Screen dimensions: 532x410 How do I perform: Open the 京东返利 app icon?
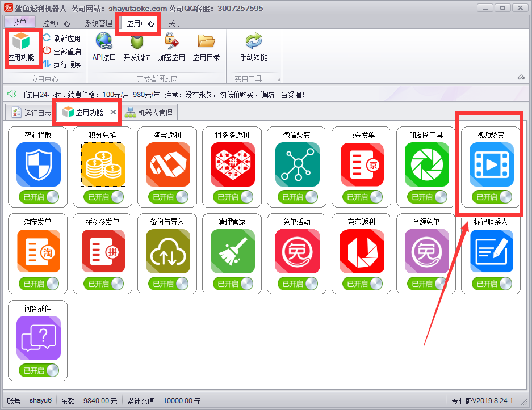(x=362, y=251)
